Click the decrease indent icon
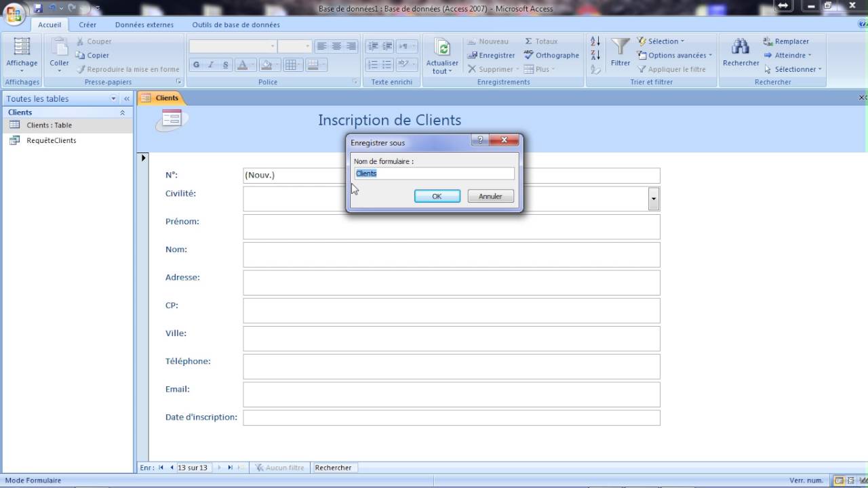 pos(372,46)
